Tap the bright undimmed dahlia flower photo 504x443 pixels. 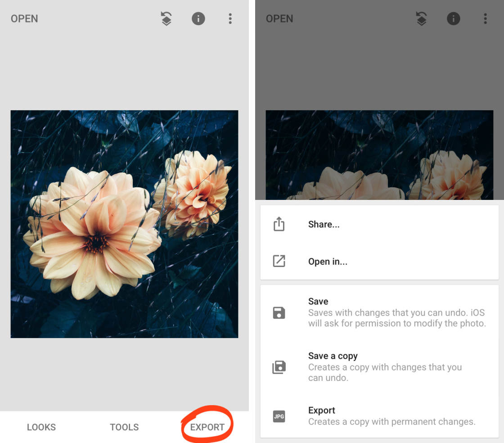(124, 224)
